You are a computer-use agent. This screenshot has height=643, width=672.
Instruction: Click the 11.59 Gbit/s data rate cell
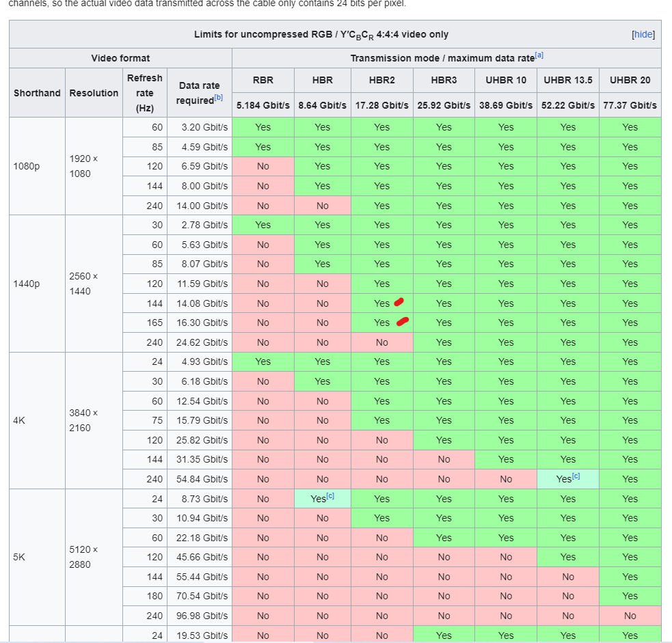click(200, 284)
